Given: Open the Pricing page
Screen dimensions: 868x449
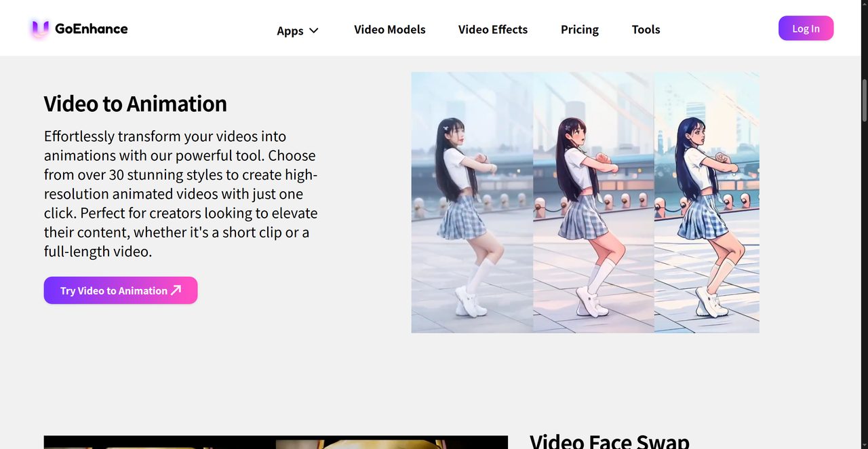Looking at the screenshot, I should (580, 29).
